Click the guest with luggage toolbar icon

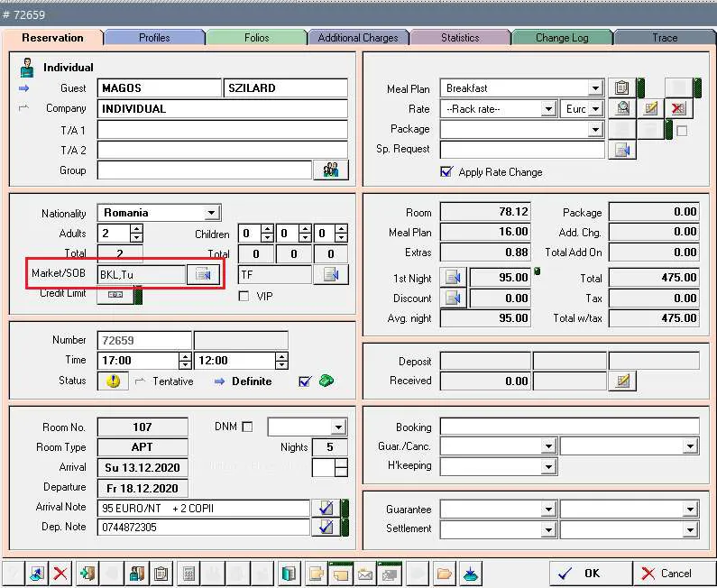tap(136, 574)
